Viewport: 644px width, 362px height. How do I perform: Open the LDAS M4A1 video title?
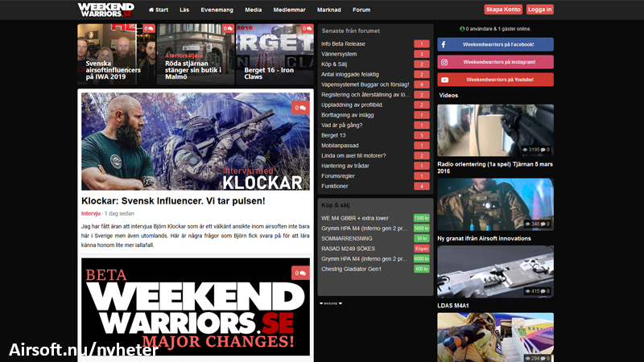click(452, 306)
